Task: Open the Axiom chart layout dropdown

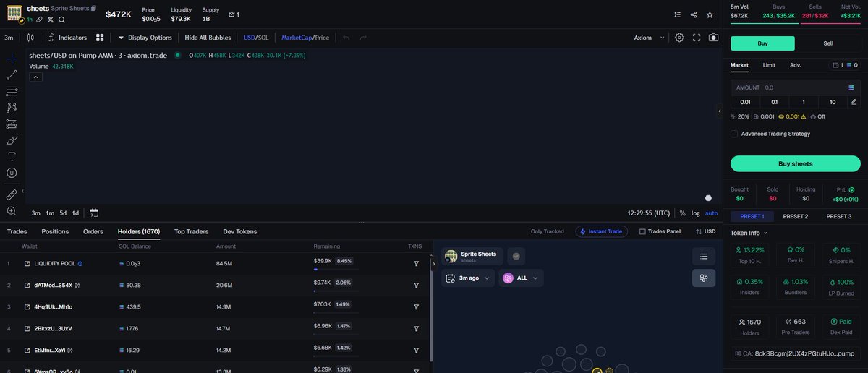Action: pyautogui.click(x=649, y=38)
